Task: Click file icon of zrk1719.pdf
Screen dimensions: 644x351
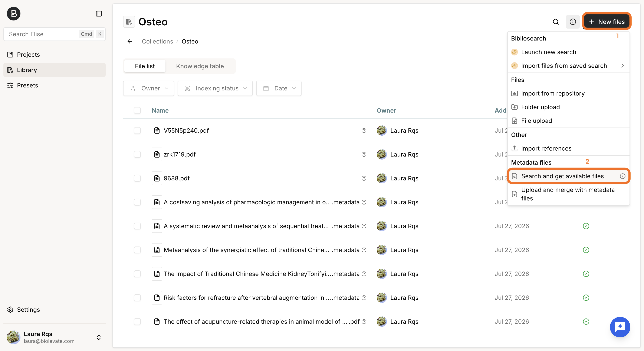Action: tap(157, 154)
